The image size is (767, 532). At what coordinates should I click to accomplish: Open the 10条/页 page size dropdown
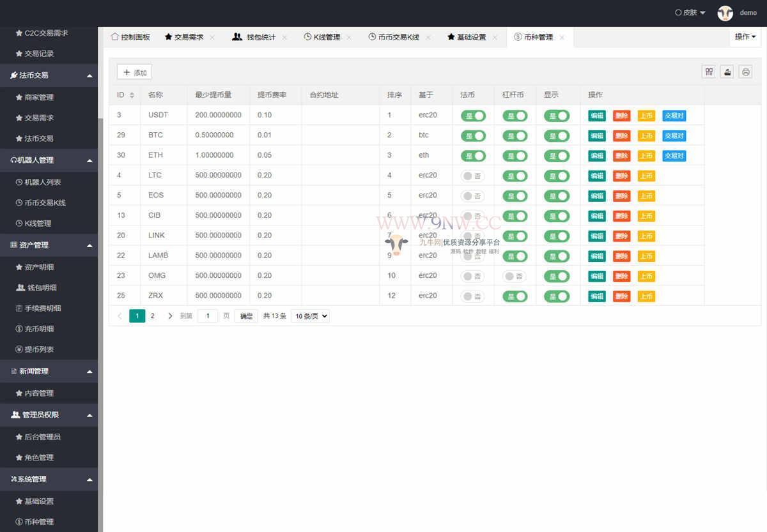pos(310,316)
